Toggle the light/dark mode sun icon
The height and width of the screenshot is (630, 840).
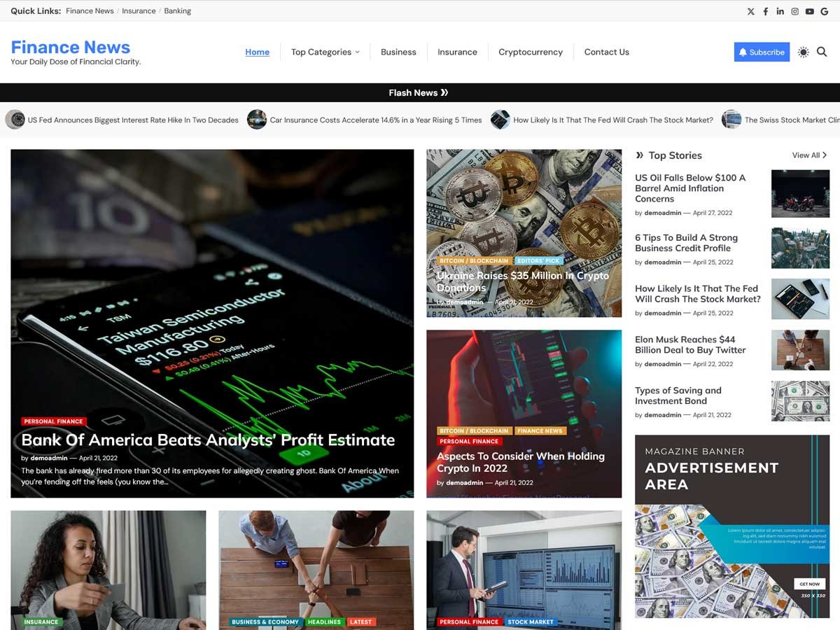pyautogui.click(x=803, y=52)
